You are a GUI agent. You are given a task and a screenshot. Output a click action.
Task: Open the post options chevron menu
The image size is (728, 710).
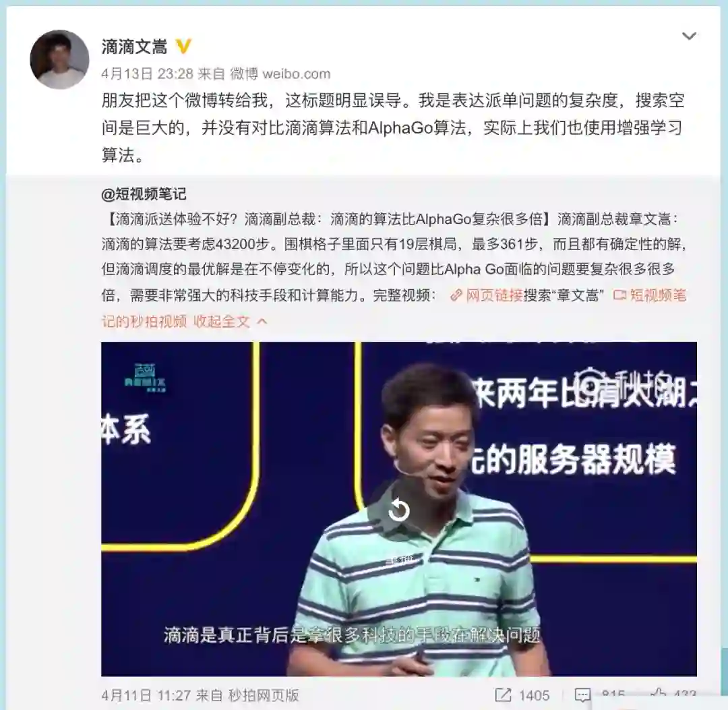(x=689, y=36)
